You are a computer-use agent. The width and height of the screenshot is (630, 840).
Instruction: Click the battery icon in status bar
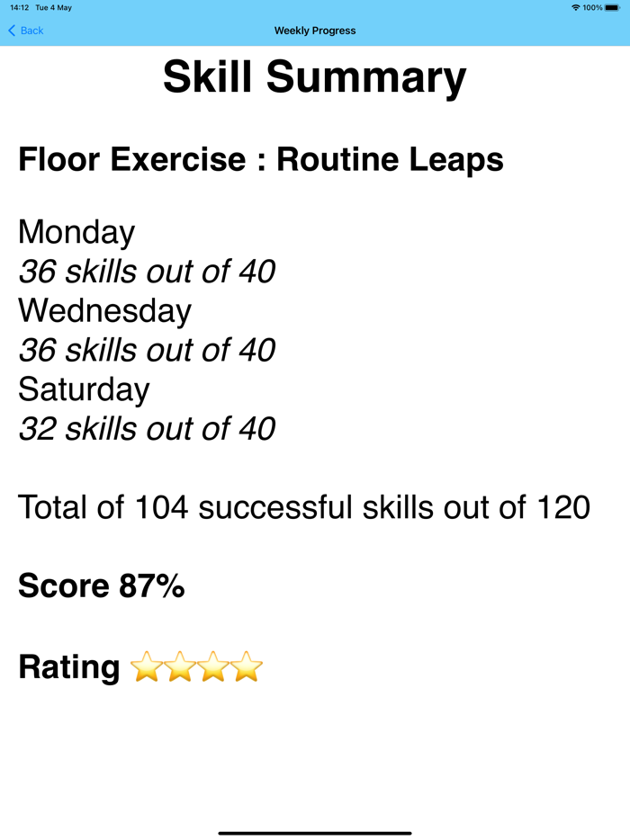coord(614,8)
